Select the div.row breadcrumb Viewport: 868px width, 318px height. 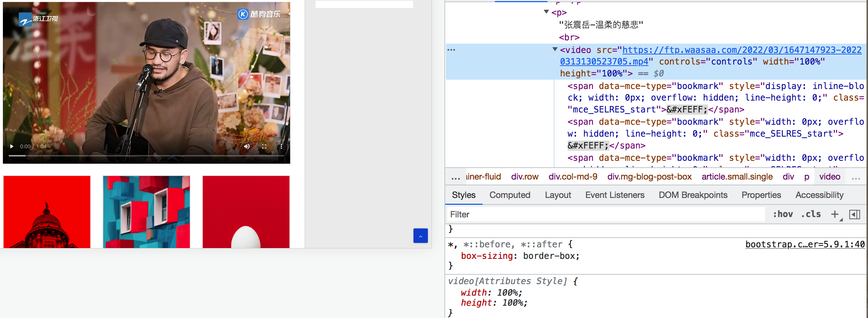(525, 177)
